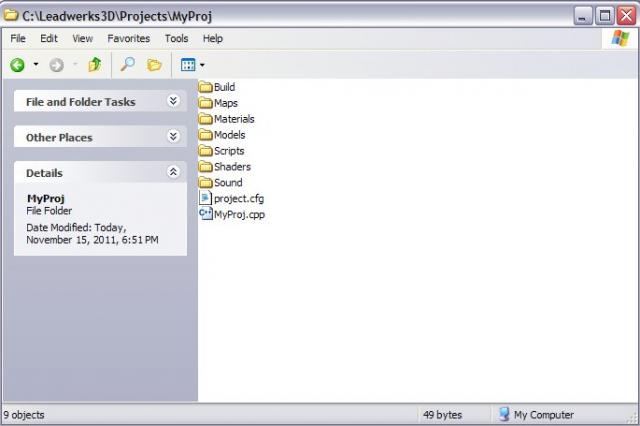Click the Views icon in toolbar
Image resolution: width=640 pixels, height=426 pixels.
pos(188,64)
